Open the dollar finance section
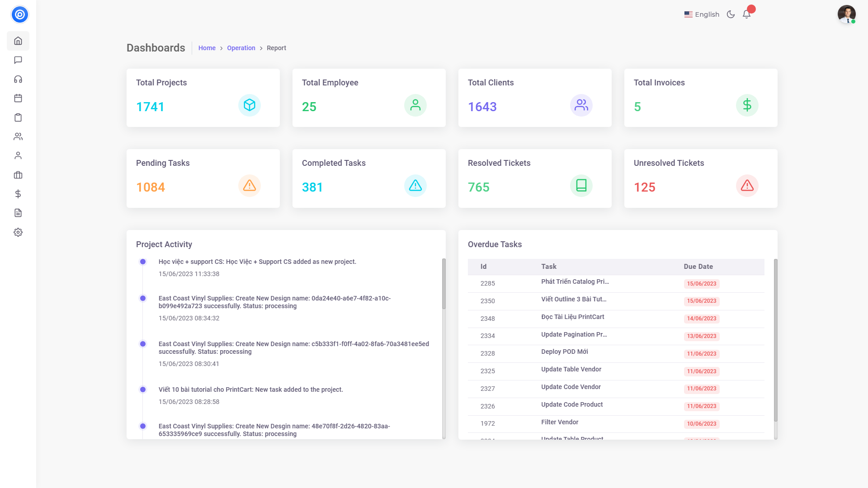The height and width of the screenshot is (488, 868). click(x=18, y=194)
